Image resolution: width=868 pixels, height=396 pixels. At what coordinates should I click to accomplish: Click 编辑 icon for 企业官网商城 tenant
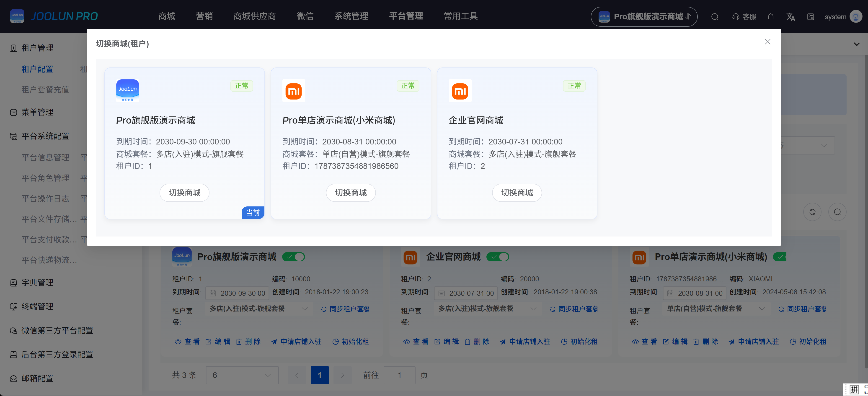pos(437,342)
